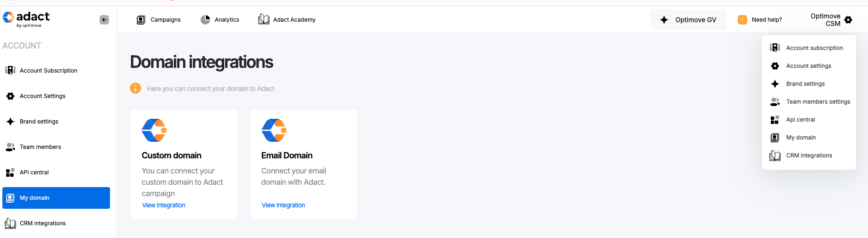
Task: Select Team members settings in dropdown
Action: 809,102
